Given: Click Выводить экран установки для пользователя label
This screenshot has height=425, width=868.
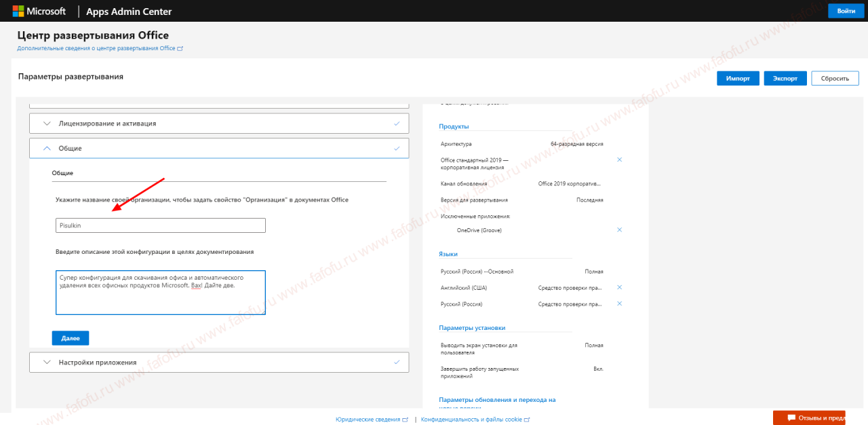Looking at the screenshot, I should [479, 349].
